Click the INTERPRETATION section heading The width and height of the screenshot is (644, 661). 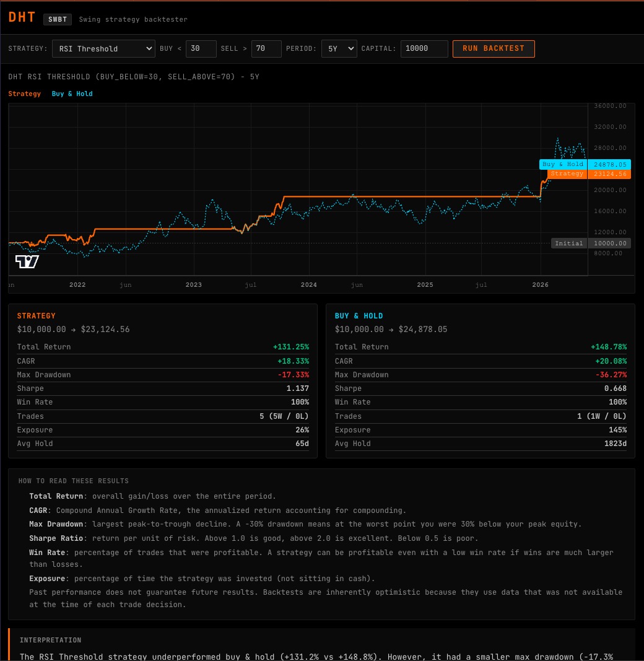[x=51, y=641]
